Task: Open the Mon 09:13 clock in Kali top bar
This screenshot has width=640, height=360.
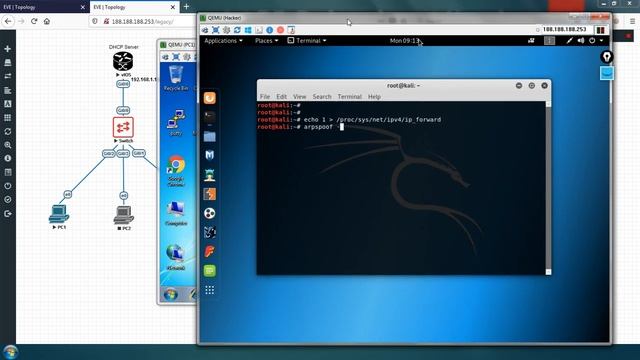Action: 404,40
